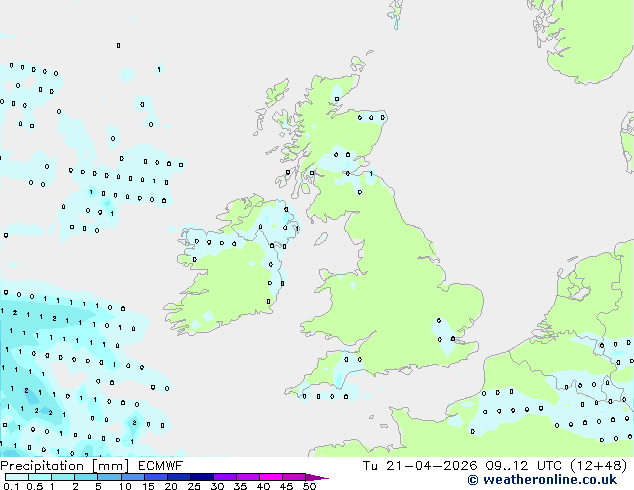Click the '0.5' legend scale label
The height and width of the screenshot is (490, 634).
coord(35,486)
